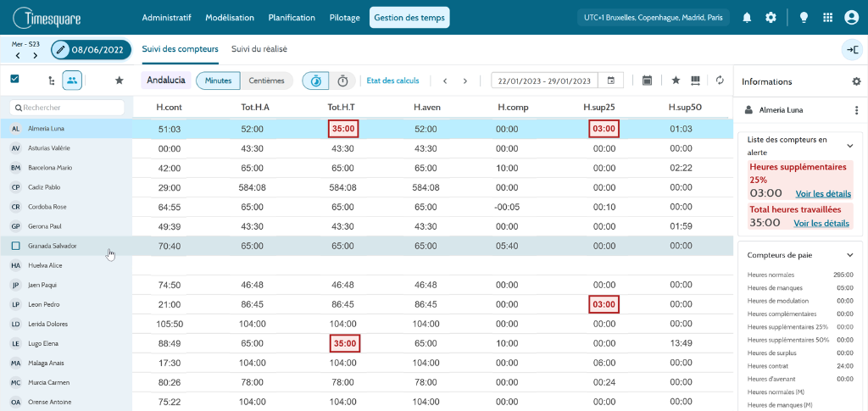Switch to Suivi du réalisé tab
The image size is (868, 411).
259,48
